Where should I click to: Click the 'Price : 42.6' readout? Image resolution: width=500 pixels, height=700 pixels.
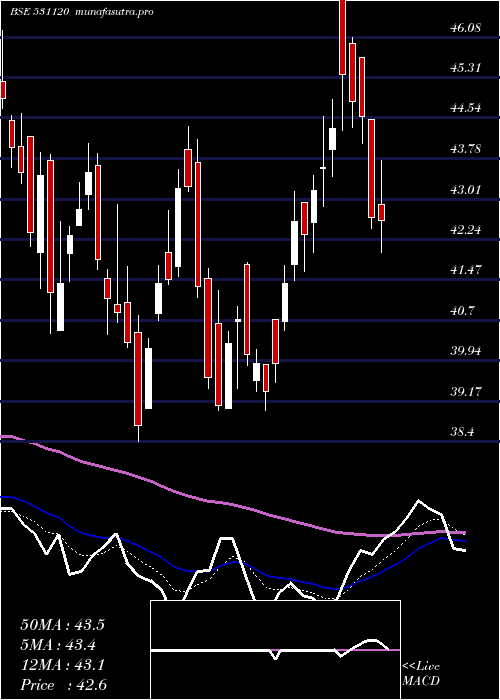tap(63, 685)
